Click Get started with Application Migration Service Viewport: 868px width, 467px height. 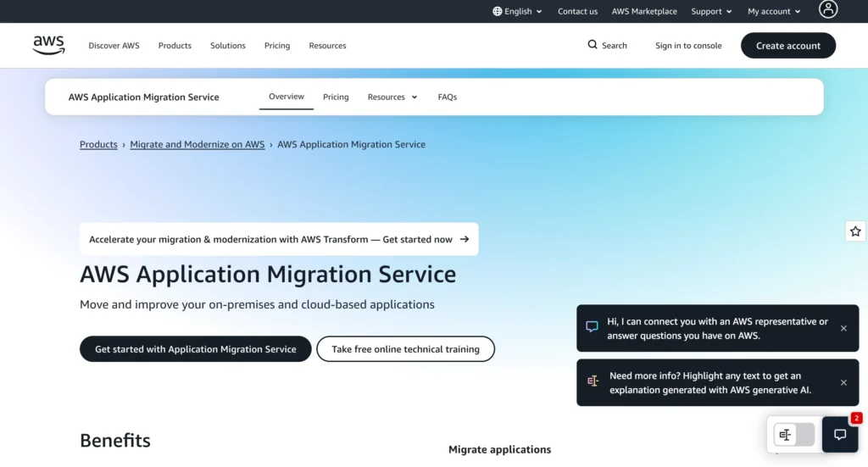pyautogui.click(x=196, y=349)
